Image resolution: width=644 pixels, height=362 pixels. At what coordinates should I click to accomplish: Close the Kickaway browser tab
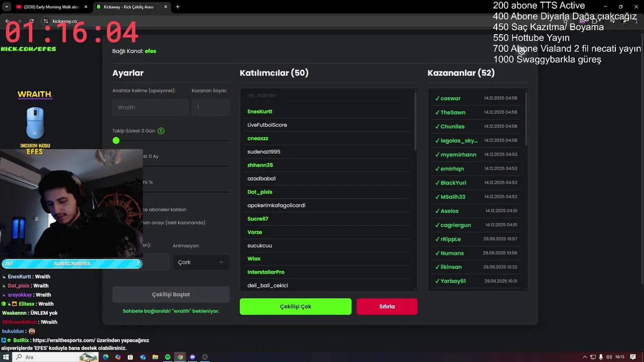click(166, 7)
